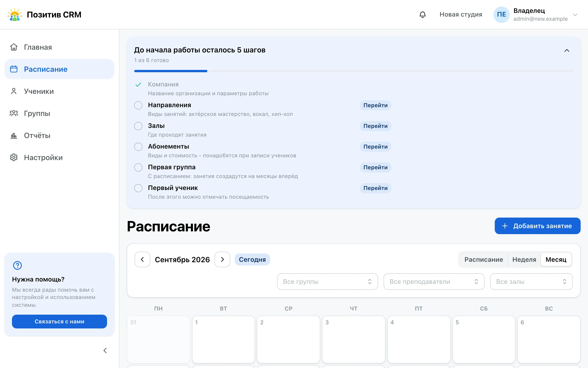Expand the Владелец account menu chevron
588x368 pixels.
[575, 15]
